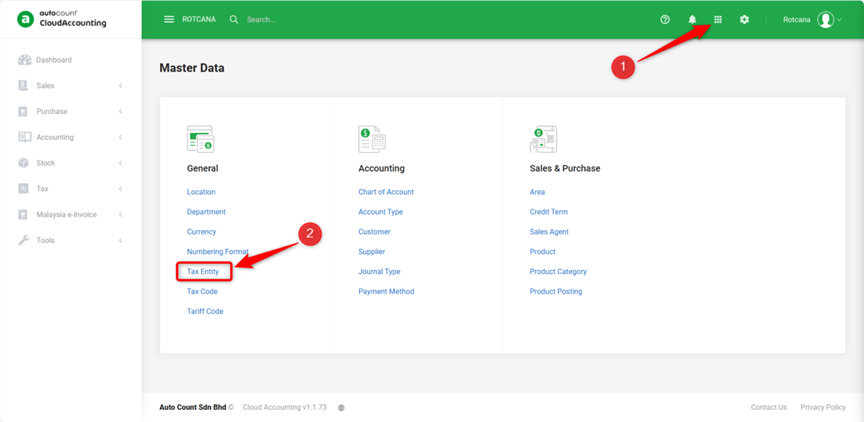
Task: Open the Master Data grid icon
Action: (717, 19)
